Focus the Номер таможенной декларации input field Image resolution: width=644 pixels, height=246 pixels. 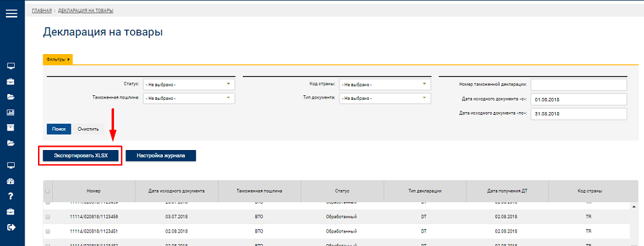coord(579,84)
